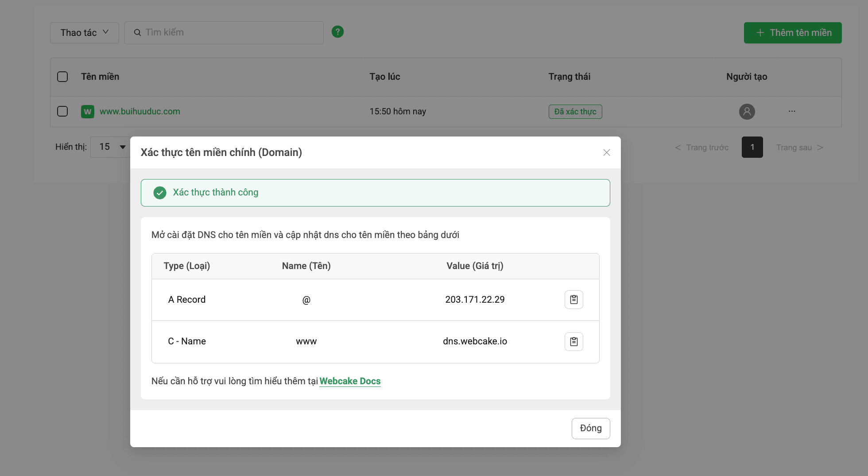Click inside the Tìm kiếm search field
This screenshot has width=868, height=476.
point(224,32)
